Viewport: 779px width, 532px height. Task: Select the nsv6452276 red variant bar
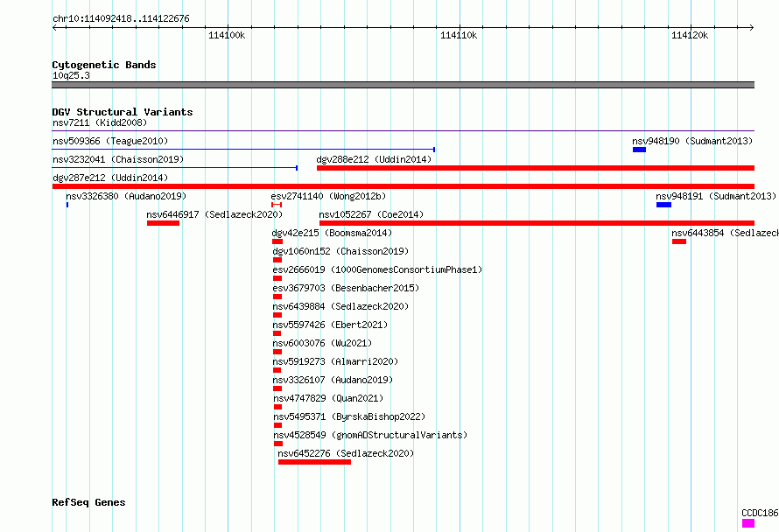[314, 462]
